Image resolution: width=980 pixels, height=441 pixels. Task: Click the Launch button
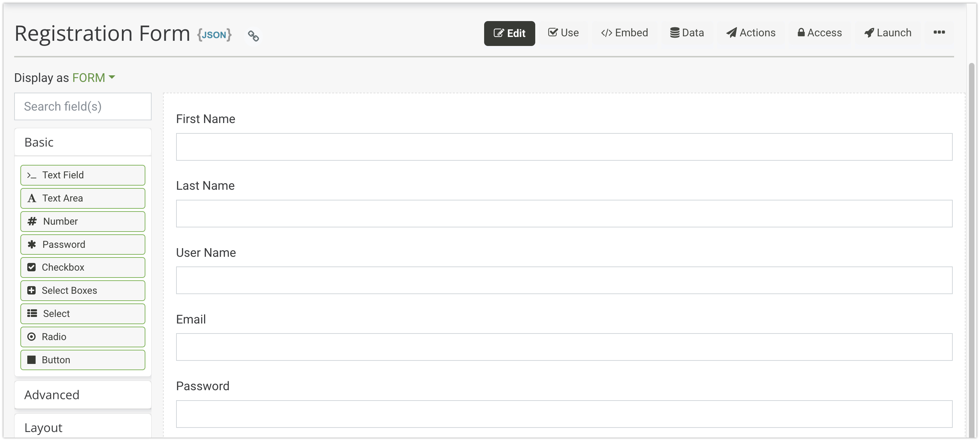click(x=887, y=33)
